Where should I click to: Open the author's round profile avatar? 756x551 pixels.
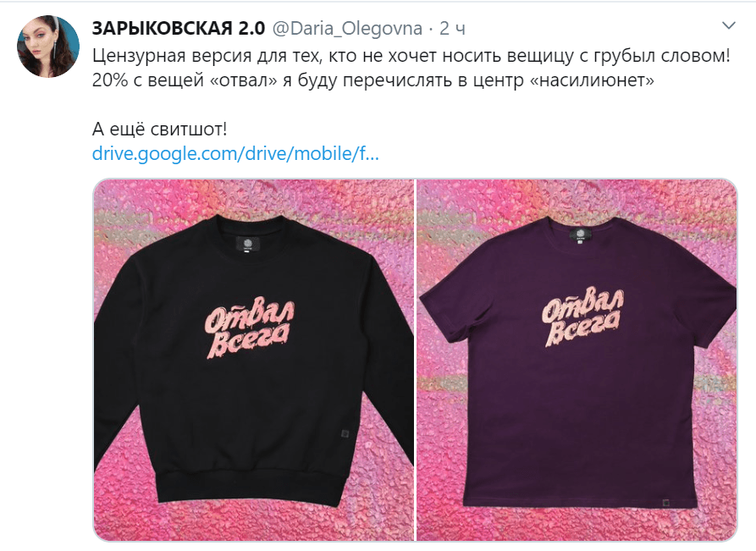[48, 47]
